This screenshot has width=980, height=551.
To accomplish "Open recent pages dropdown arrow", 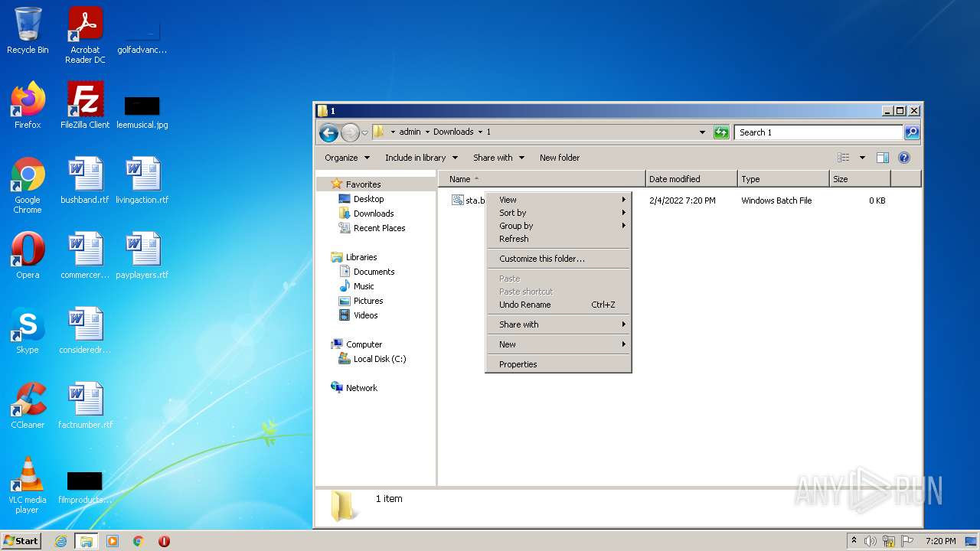I will [364, 132].
